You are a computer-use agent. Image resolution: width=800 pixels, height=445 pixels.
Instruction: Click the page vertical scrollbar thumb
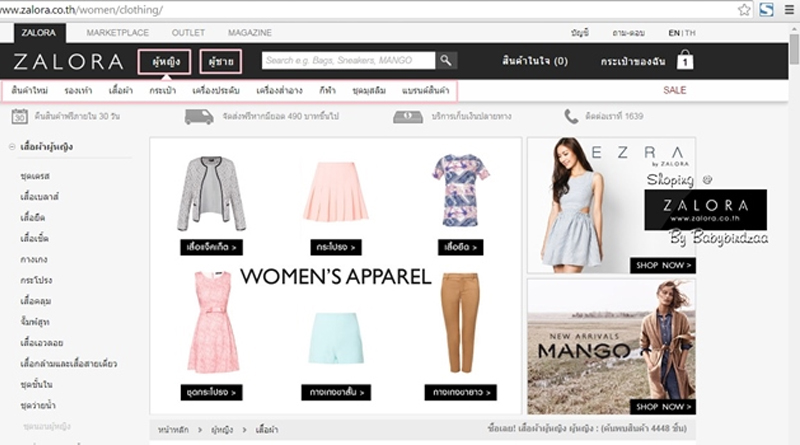click(794, 50)
